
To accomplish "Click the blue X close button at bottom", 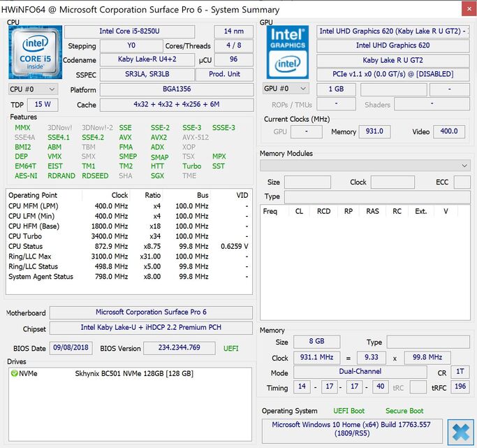I will pos(461,431).
